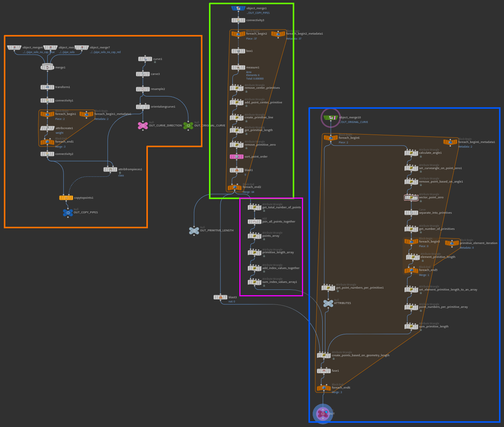
Task: Select the object_merge7 node
Action: point(82,48)
